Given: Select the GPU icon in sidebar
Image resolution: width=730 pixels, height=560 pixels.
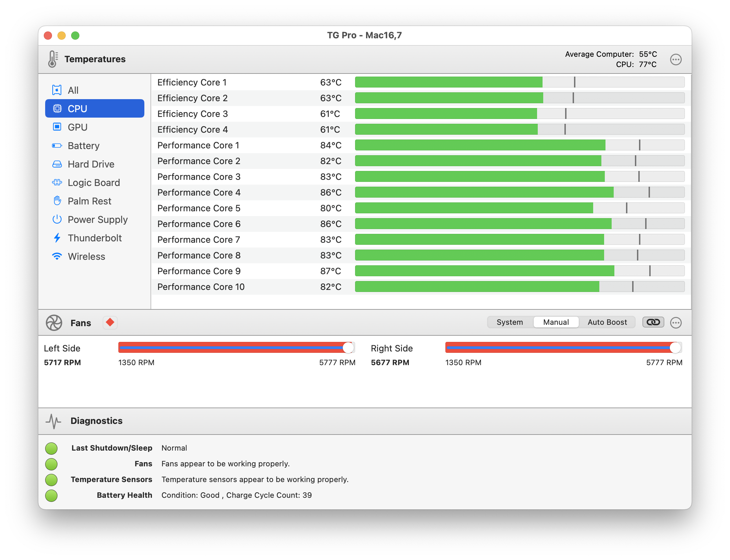Looking at the screenshot, I should pos(57,127).
